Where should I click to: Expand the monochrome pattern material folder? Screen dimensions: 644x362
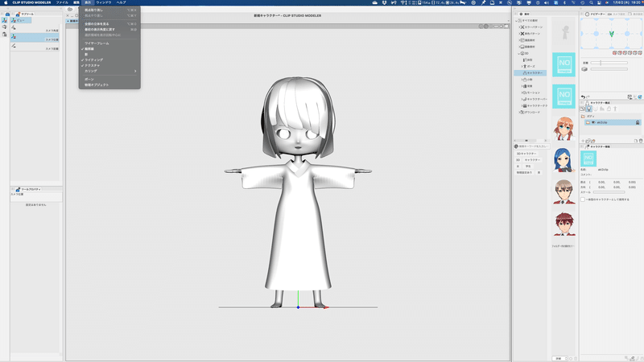pyautogui.click(x=518, y=34)
